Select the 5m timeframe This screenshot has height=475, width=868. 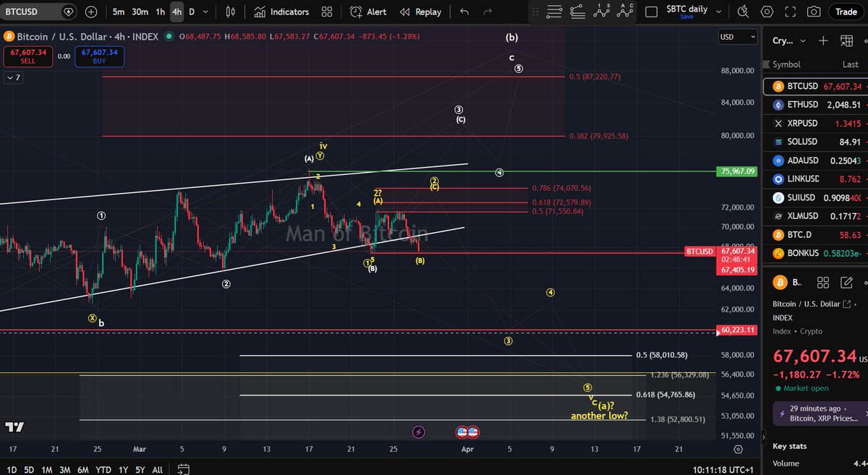click(119, 12)
